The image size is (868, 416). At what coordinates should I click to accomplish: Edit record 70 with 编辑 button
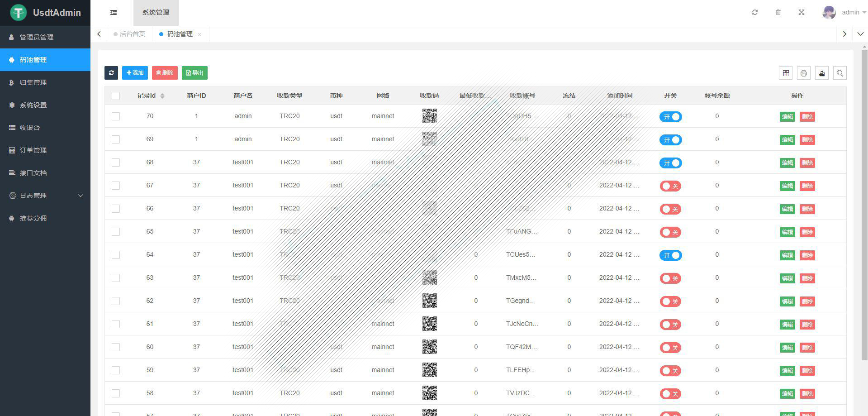(787, 117)
